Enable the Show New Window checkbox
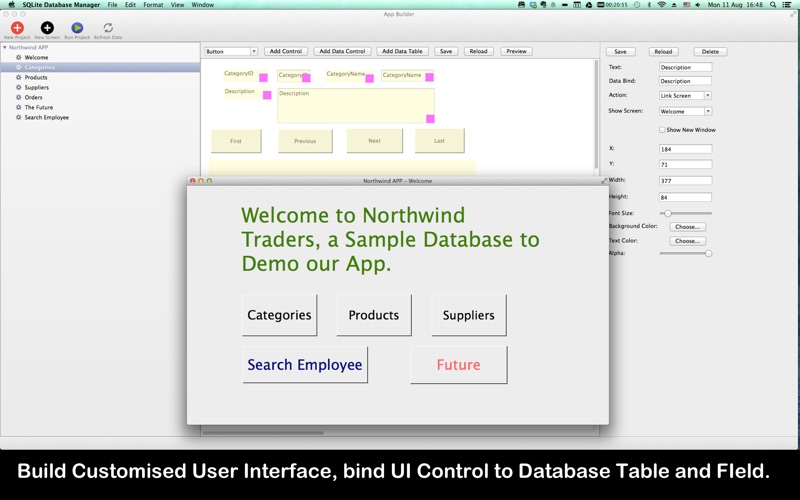 coord(662,130)
